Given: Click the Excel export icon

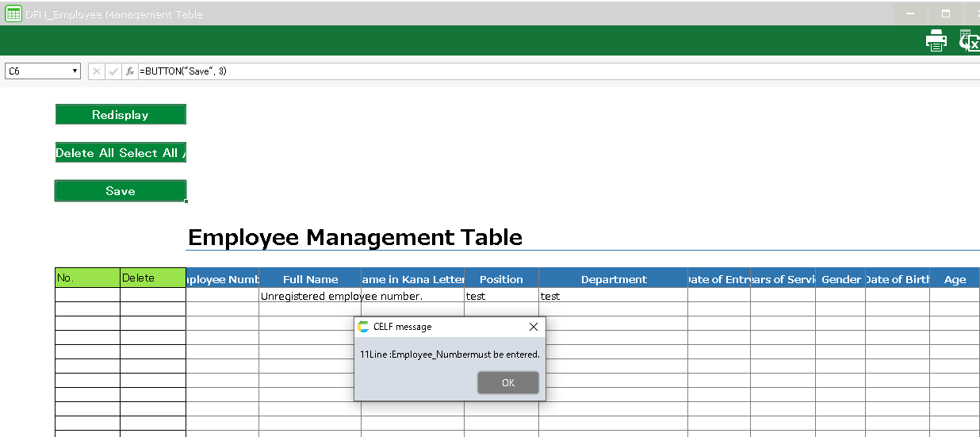Looking at the screenshot, I should tap(969, 40).
